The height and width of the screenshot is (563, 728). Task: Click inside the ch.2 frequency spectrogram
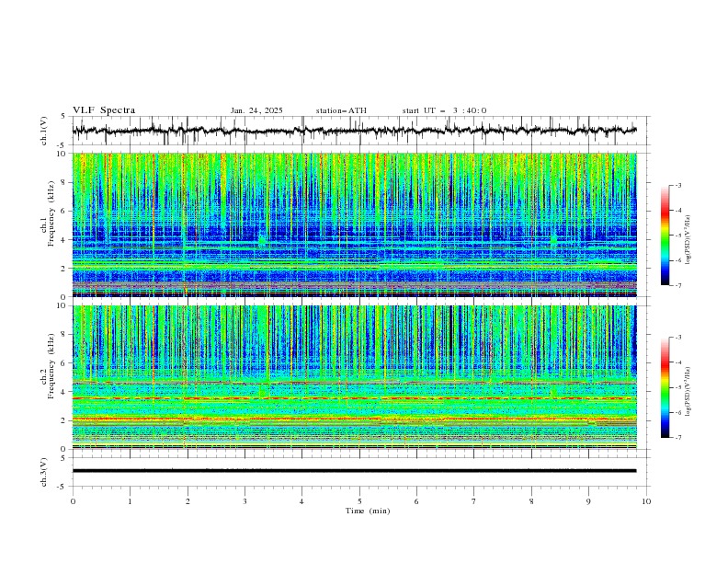tap(354, 377)
